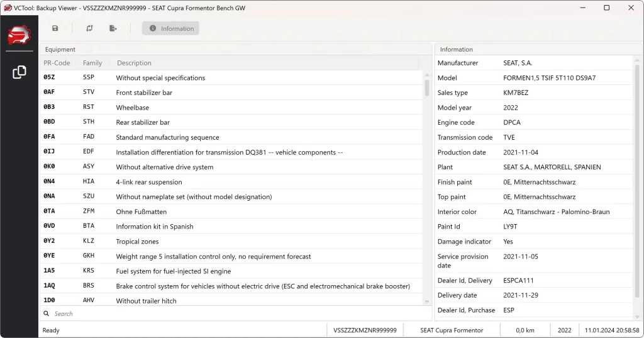Click Paint Id value LY9T
644x338 pixels.
510,227
